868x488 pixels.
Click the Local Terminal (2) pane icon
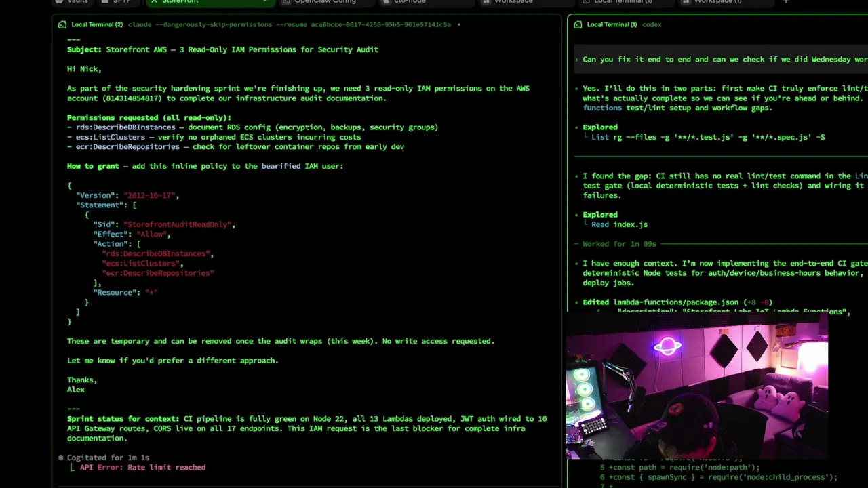(x=62, y=24)
